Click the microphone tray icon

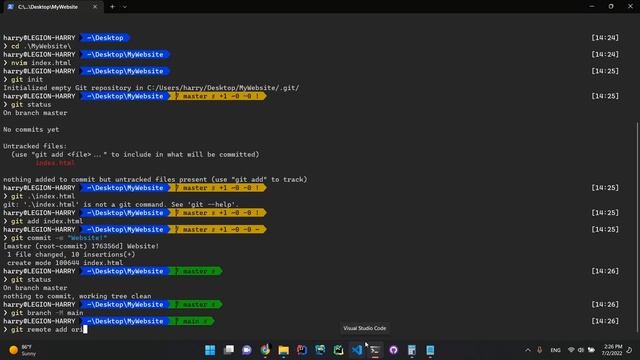pos(540,350)
